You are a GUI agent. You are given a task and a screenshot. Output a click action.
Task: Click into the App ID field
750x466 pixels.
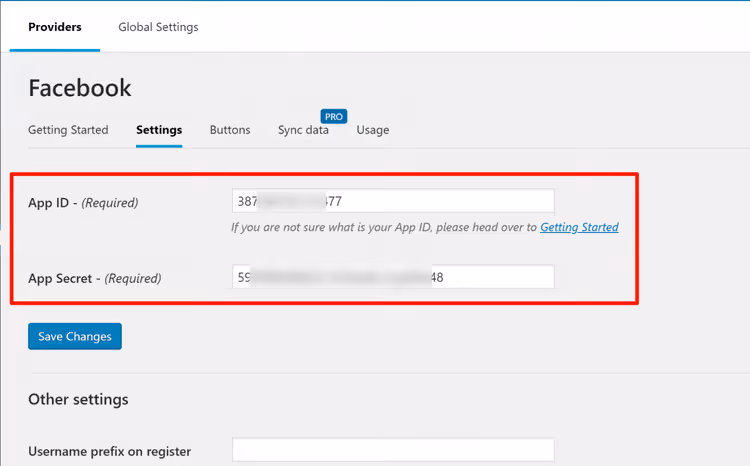click(393, 201)
